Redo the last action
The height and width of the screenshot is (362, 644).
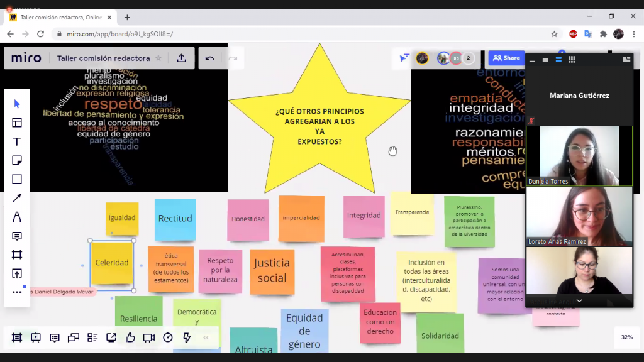(x=233, y=58)
